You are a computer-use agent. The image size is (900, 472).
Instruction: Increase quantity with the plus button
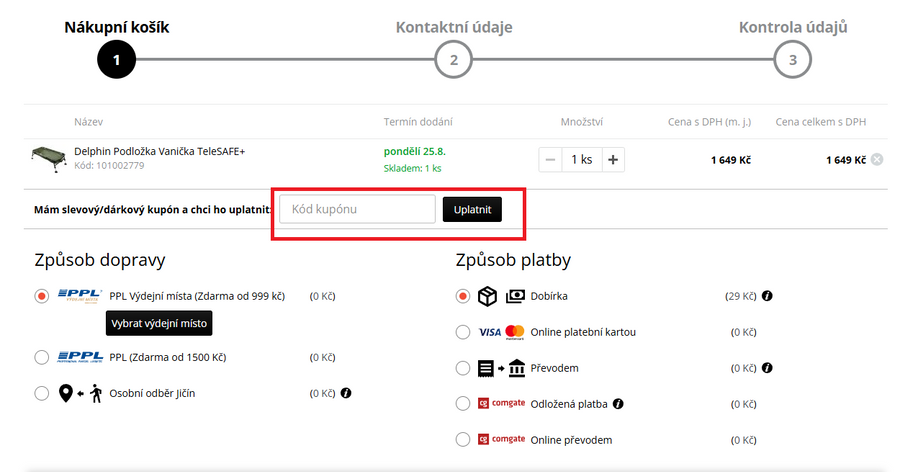[613, 159]
